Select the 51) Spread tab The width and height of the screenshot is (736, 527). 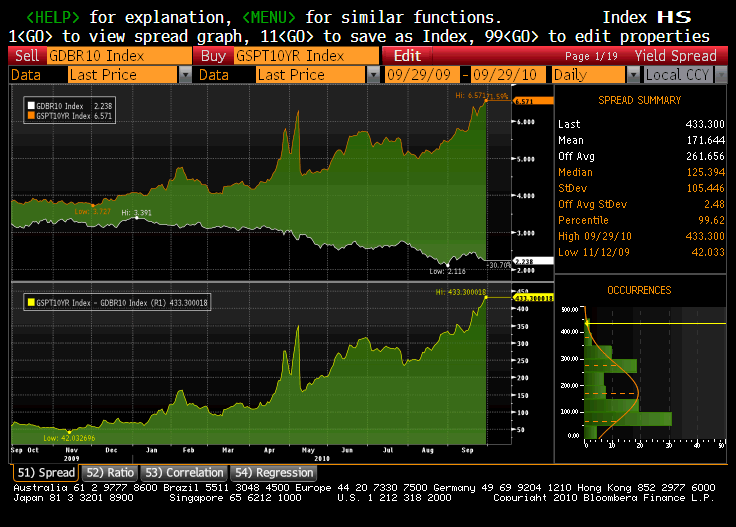click(x=45, y=472)
